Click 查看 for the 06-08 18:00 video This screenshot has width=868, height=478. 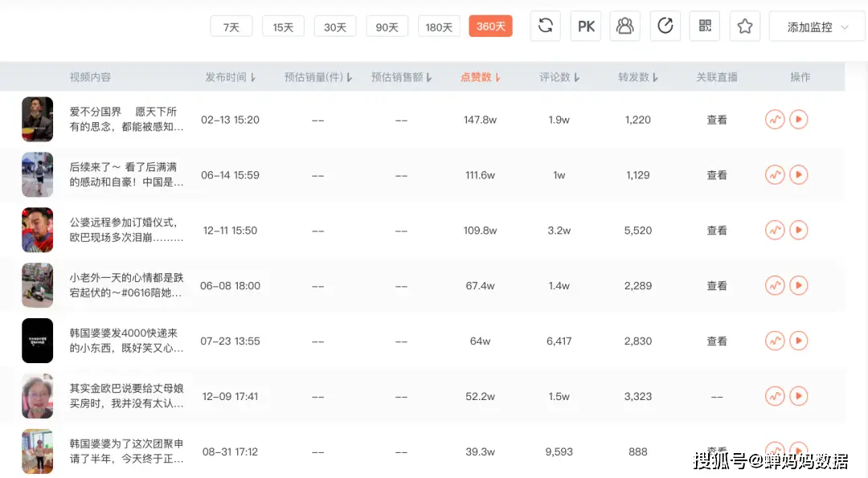pyautogui.click(x=716, y=286)
